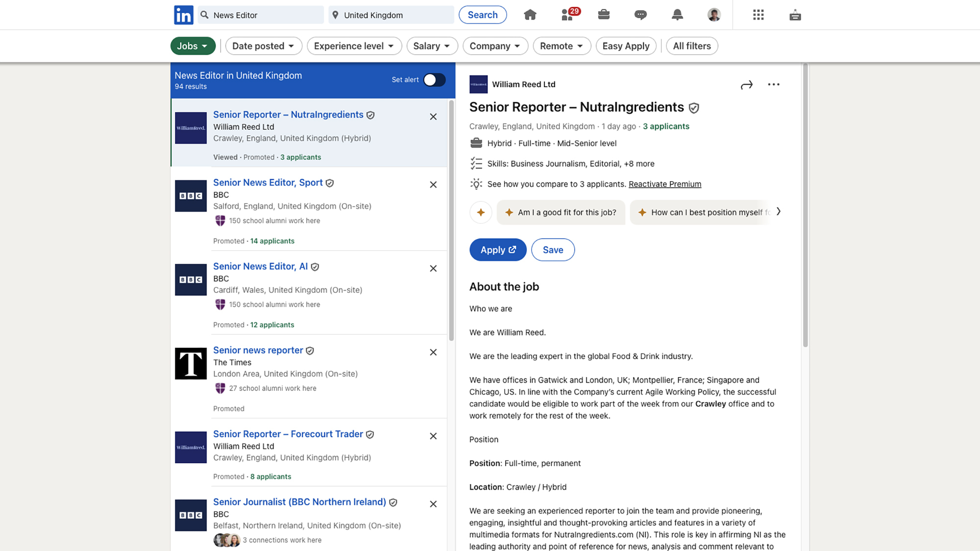This screenshot has width=980, height=551.
Task: Open All filters panel
Action: pyautogui.click(x=691, y=46)
